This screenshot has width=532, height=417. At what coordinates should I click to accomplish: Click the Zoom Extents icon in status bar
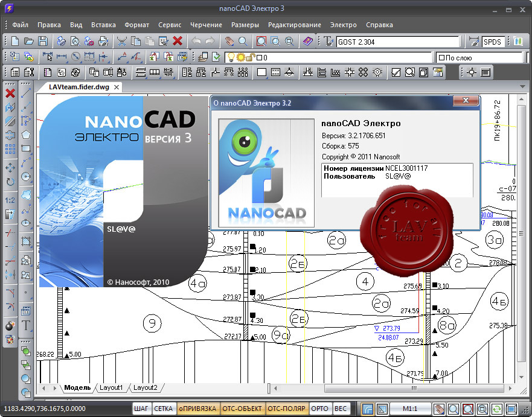point(467,409)
